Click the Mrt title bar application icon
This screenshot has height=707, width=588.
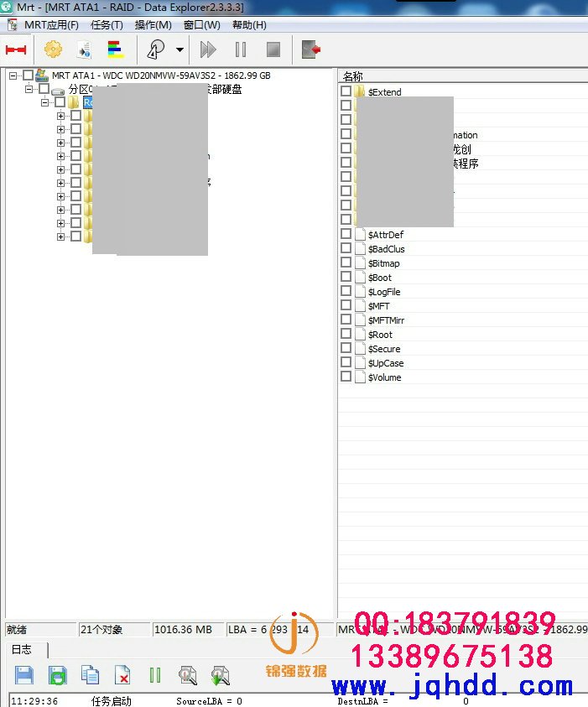click(x=7, y=7)
